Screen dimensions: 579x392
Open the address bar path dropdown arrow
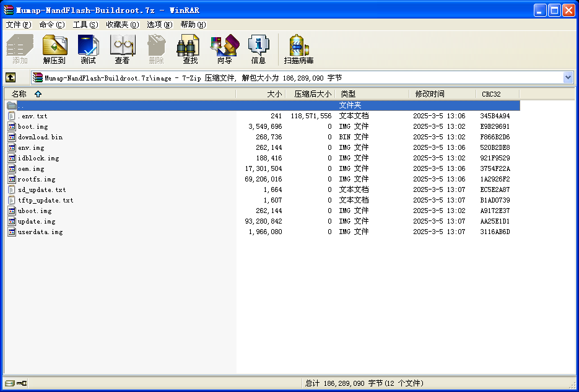point(568,77)
